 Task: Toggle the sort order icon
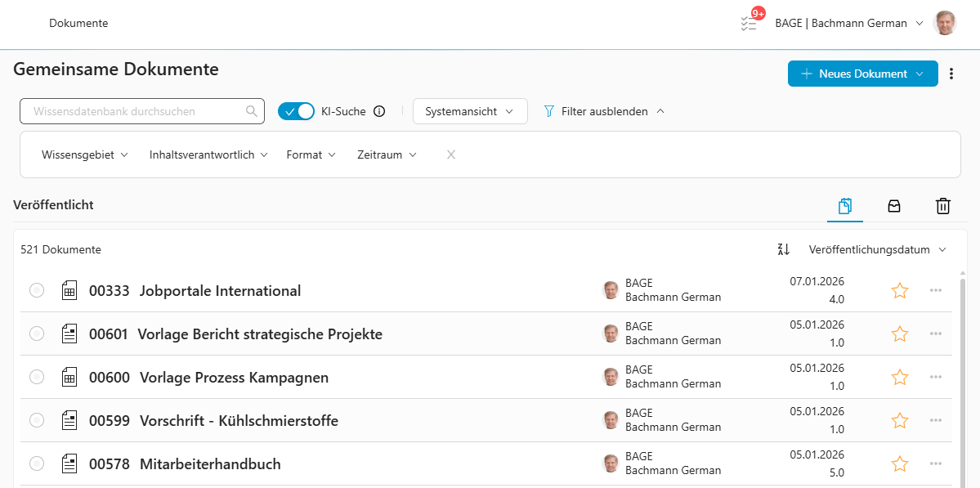click(783, 250)
